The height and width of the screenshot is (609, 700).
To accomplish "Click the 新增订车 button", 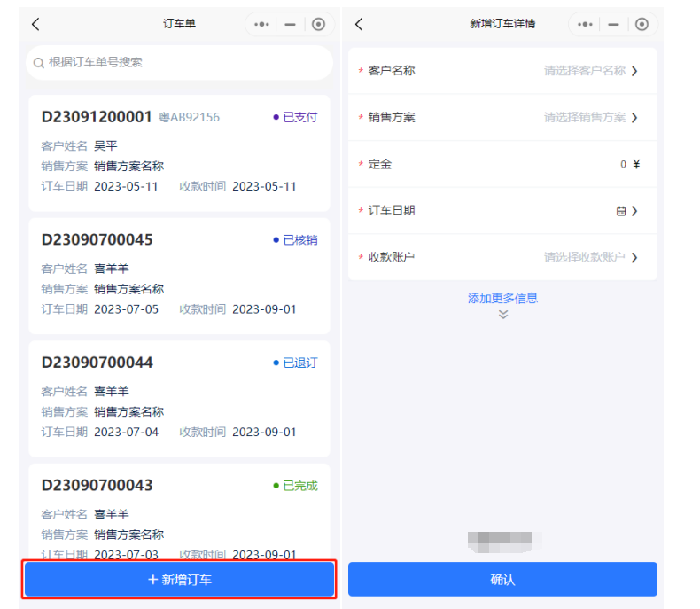I will pyautogui.click(x=179, y=580).
